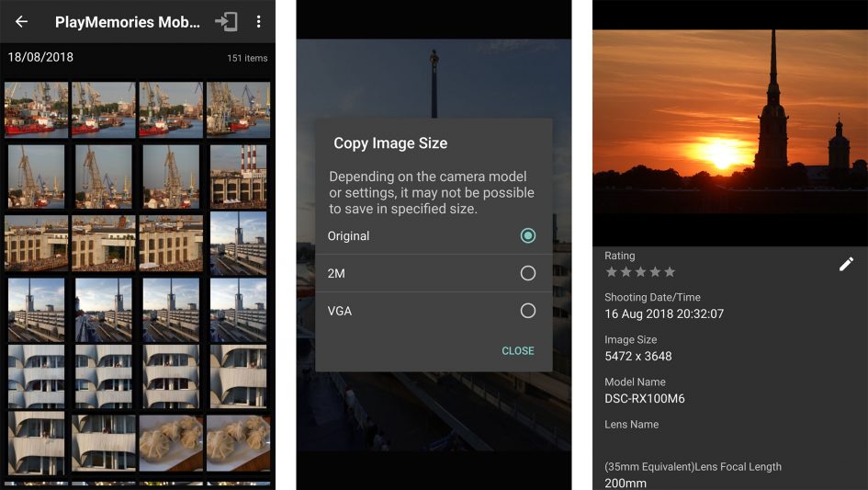Tap the '151 items' count text
The width and height of the screenshot is (868, 490).
(x=247, y=58)
